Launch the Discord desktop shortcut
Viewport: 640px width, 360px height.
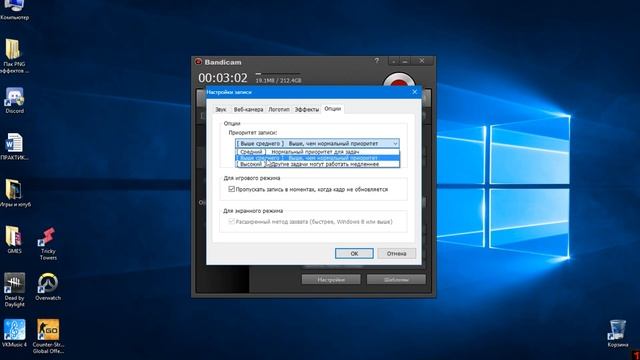(14, 100)
